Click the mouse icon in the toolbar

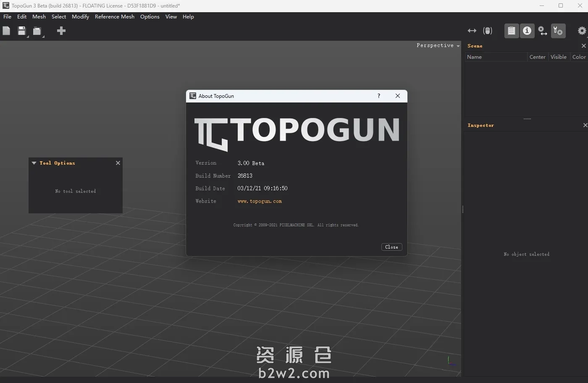[x=488, y=31]
